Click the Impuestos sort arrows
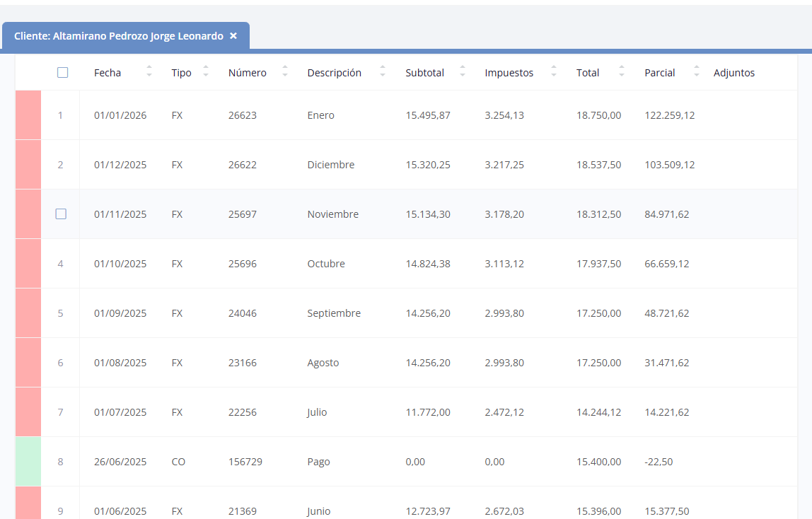This screenshot has height=519, width=812. [x=554, y=71]
